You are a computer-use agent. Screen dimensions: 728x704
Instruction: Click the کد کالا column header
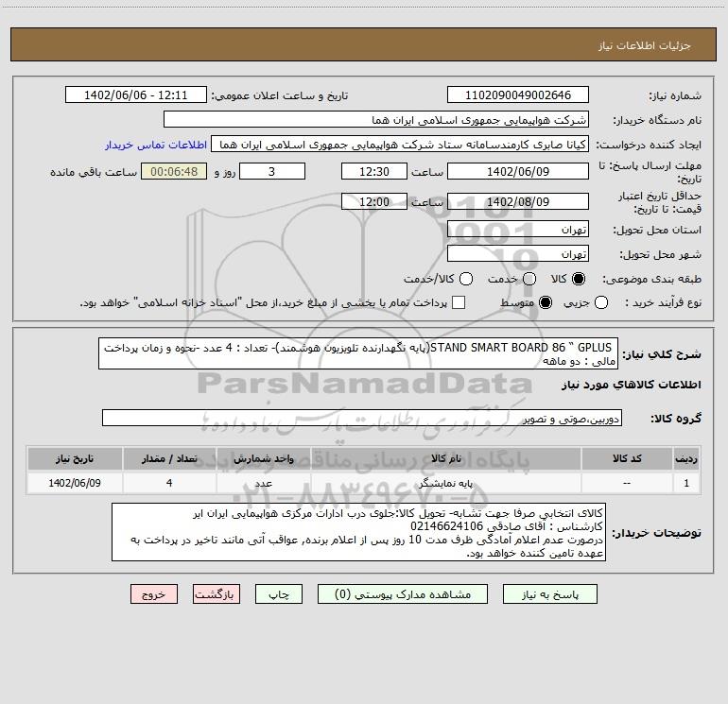pos(627,459)
